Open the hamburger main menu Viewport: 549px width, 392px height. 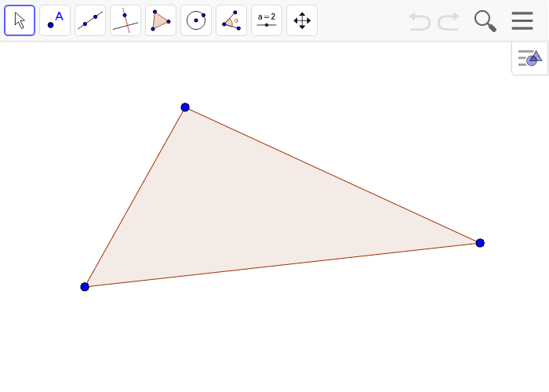tap(522, 20)
